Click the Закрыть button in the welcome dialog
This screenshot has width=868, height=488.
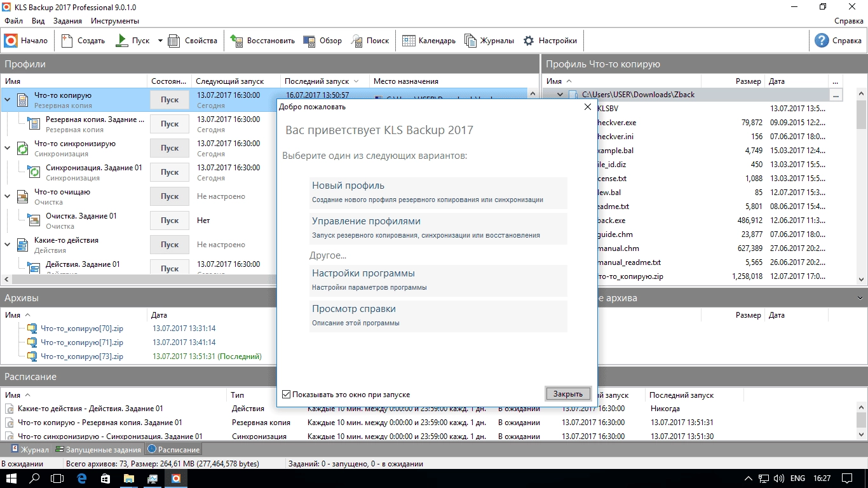point(568,394)
